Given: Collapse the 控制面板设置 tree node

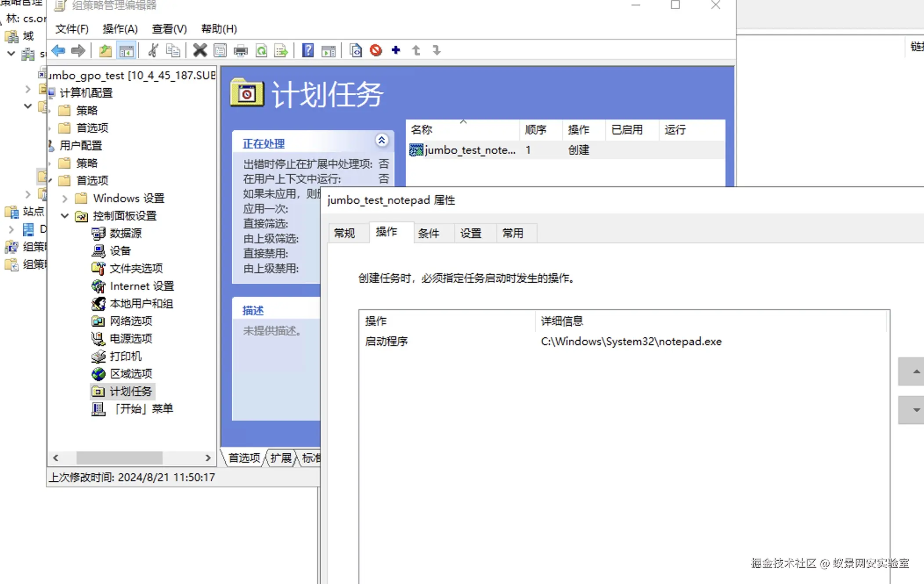Looking at the screenshot, I should (65, 216).
